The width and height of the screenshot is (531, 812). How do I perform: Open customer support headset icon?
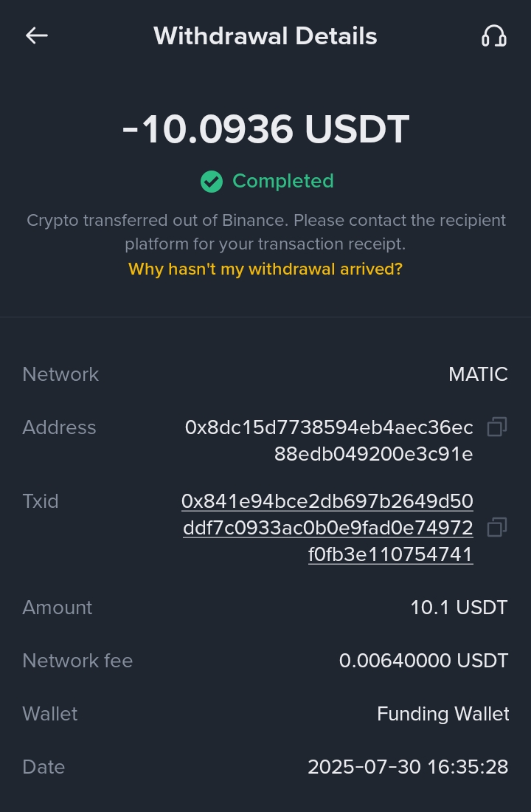[x=493, y=35]
